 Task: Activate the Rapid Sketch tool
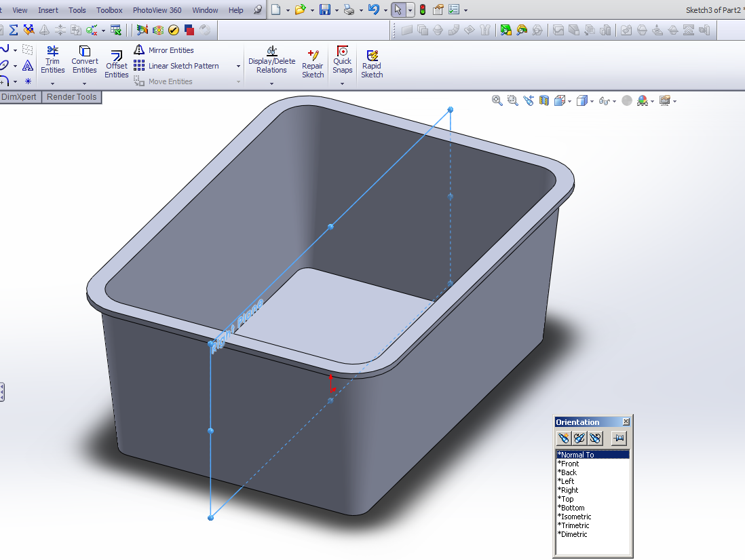pos(372,64)
